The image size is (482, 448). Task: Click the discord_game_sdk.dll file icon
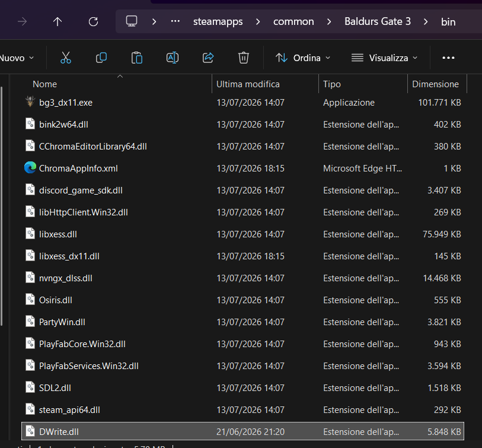click(x=30, y=189)
